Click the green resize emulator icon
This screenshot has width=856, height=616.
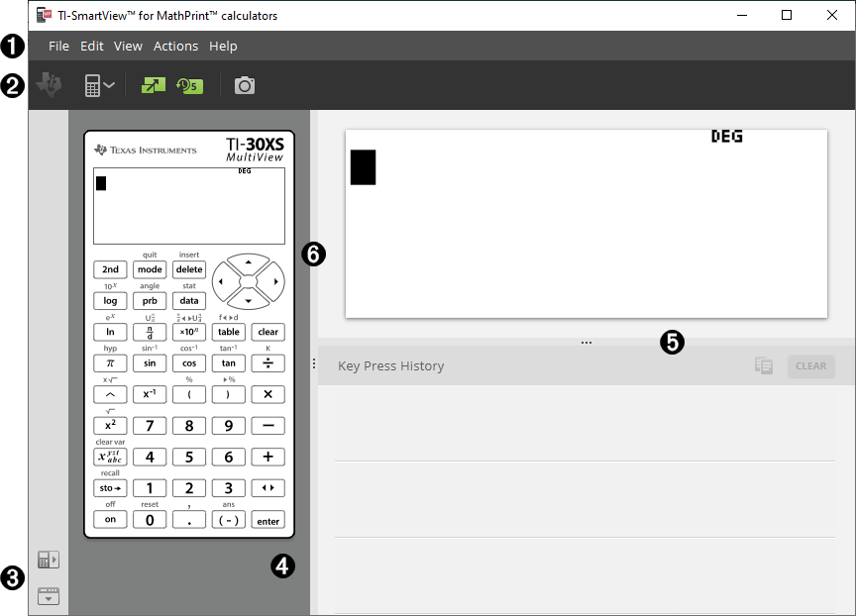(154, 85)
